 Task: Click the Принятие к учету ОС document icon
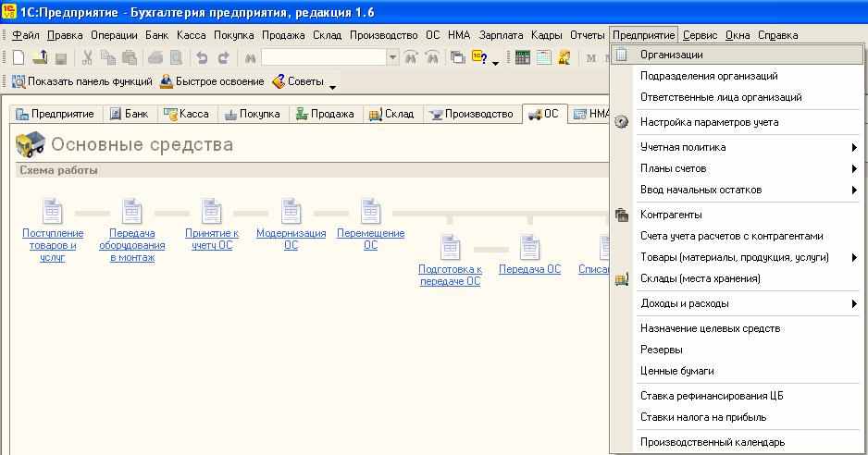[x=212, y=212]
